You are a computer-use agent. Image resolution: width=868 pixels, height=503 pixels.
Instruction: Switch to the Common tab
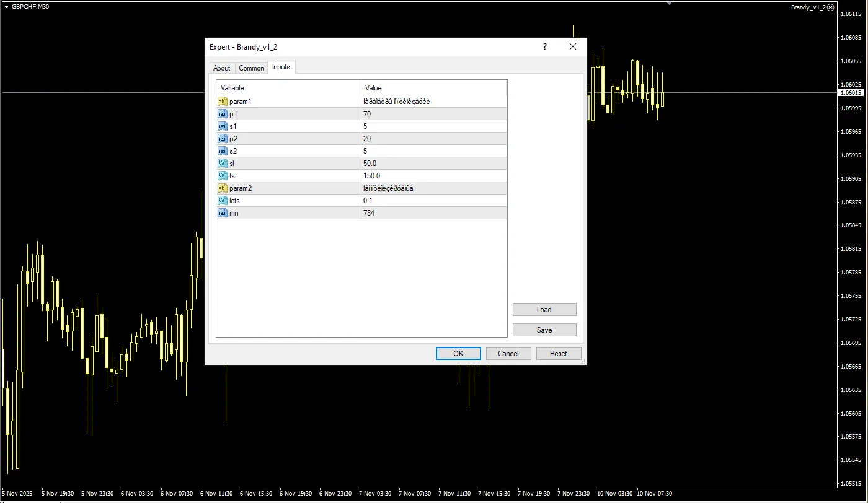[251, 68]
